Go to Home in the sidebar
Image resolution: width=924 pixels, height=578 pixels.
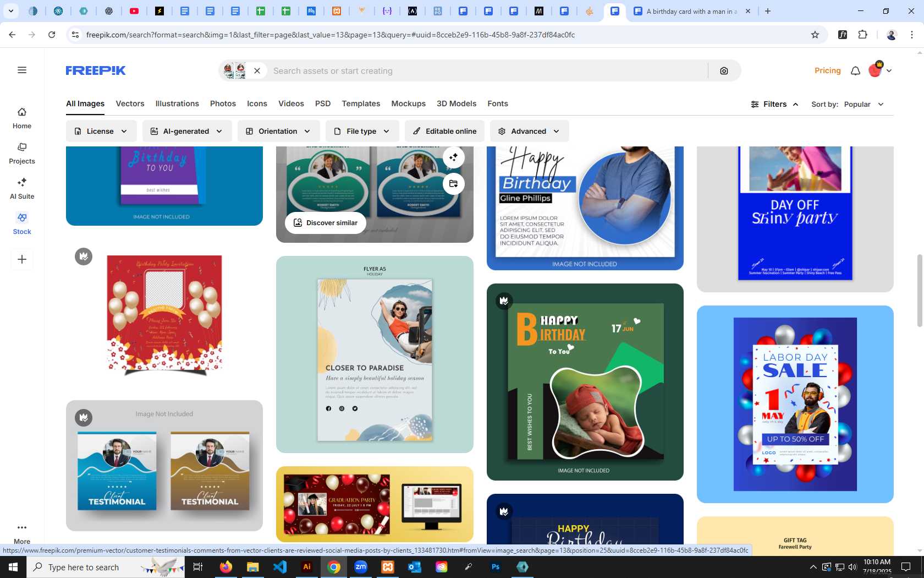pos(22,118)
